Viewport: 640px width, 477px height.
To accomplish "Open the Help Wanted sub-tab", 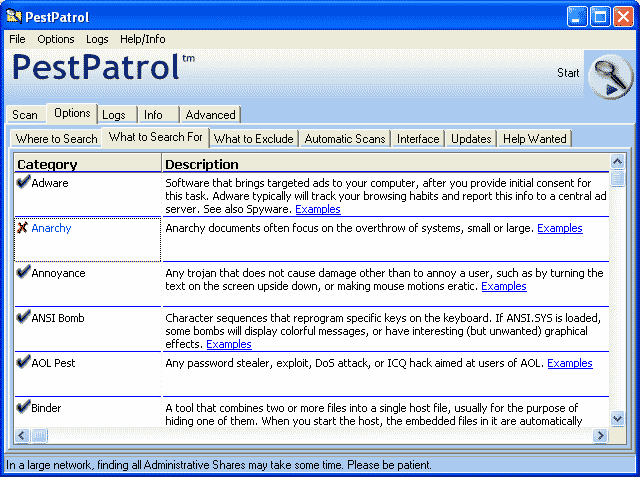I will [x=535, y=139].
